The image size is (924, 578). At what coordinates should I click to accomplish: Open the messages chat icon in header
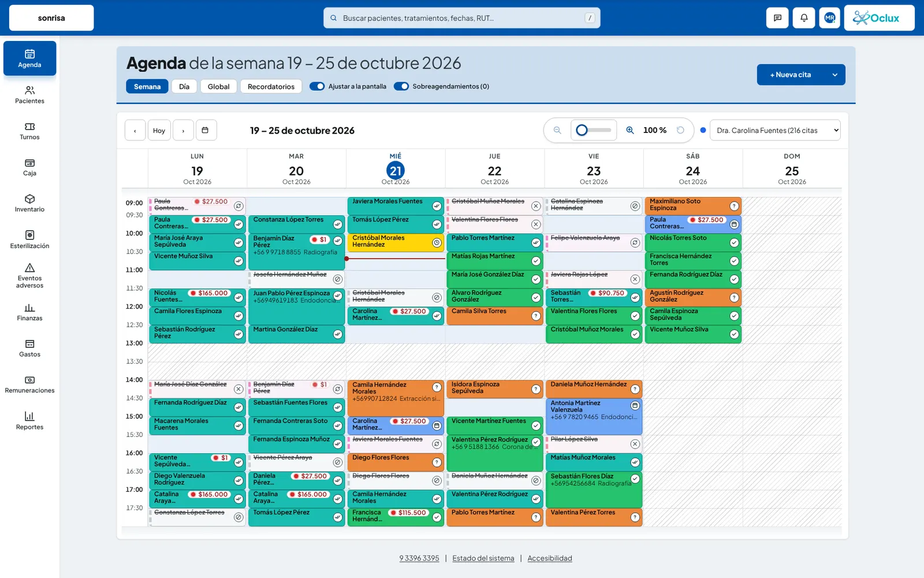point(777,18)
